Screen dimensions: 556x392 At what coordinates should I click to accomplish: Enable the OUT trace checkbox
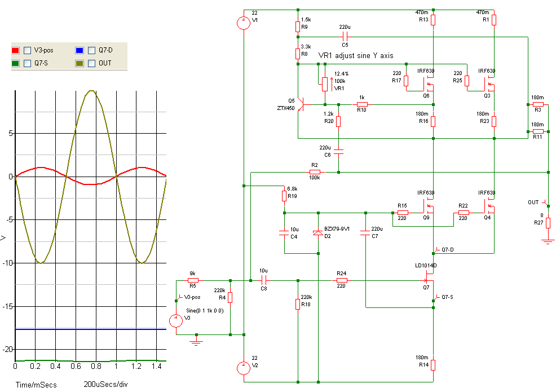91,63
